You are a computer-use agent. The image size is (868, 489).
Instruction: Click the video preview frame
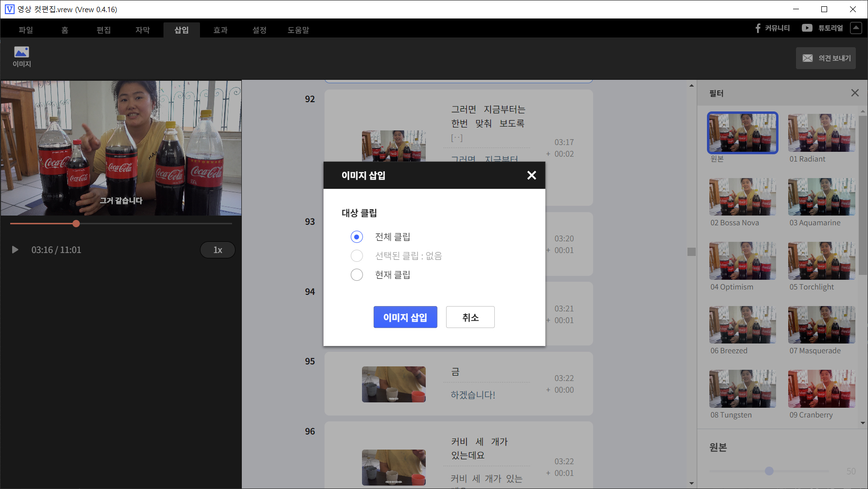(x=121, y=148)
